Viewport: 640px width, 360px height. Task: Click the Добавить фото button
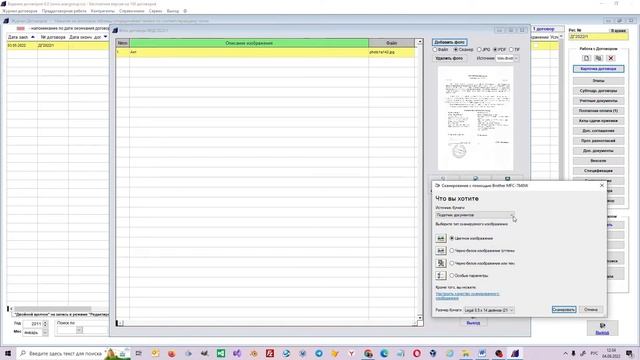tap(449, 42)
